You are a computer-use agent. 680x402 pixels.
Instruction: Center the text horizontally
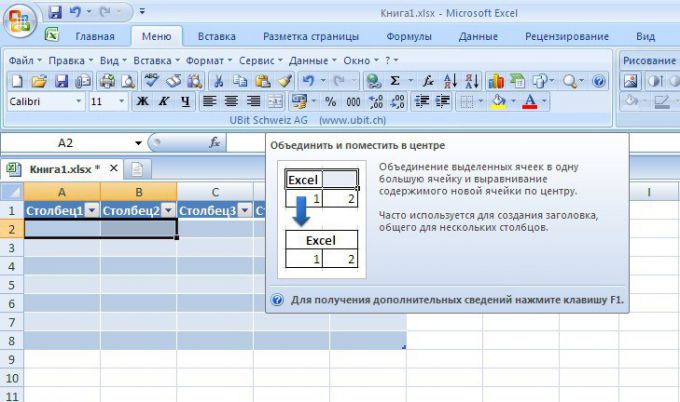pos(231,102)
